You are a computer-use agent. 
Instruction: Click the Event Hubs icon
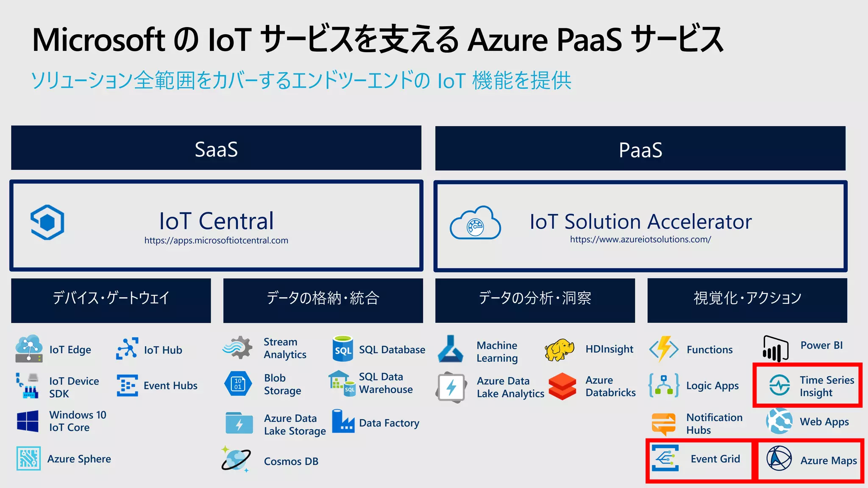point(127,385)
